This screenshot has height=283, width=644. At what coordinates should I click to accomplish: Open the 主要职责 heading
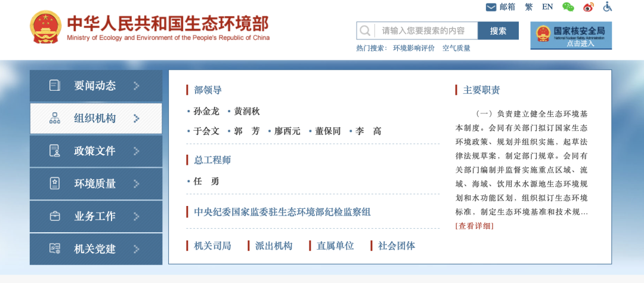click(x=481, y=90)
